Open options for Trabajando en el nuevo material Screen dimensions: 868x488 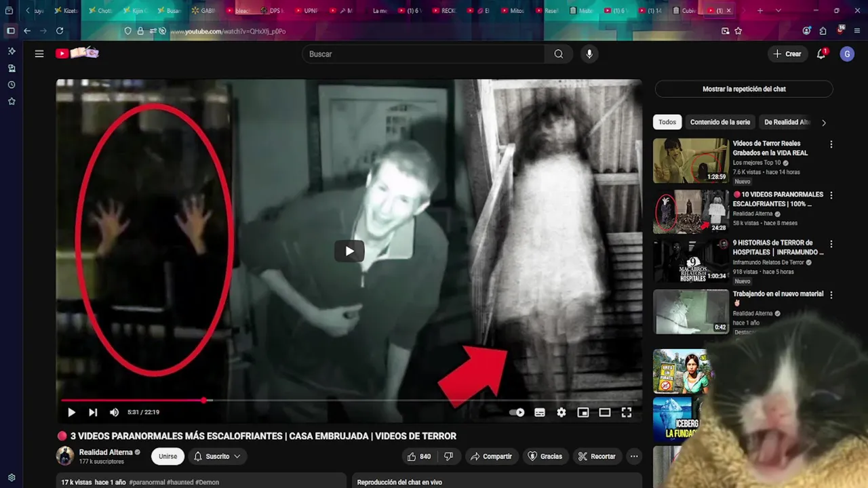click(x=831, y=295)
